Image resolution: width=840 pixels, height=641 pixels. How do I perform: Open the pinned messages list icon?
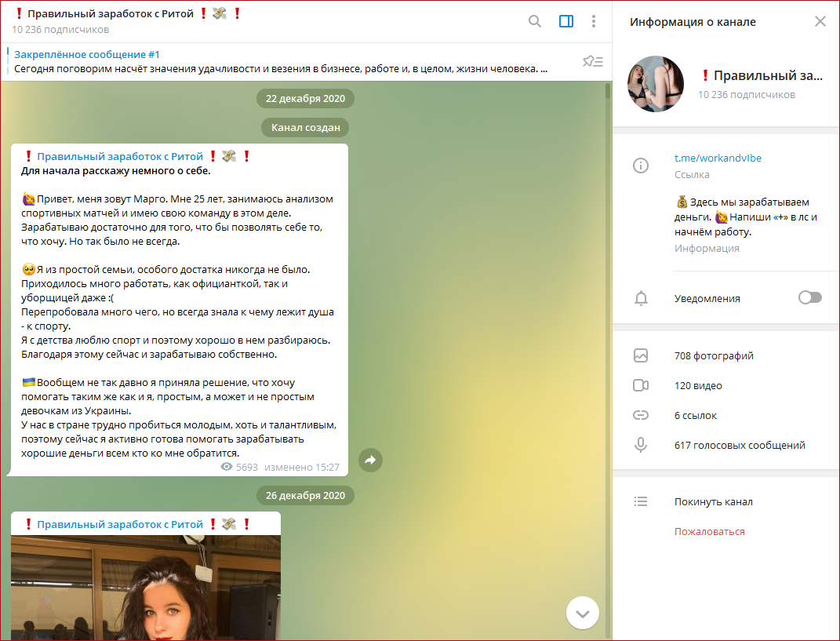coord(593,60)
